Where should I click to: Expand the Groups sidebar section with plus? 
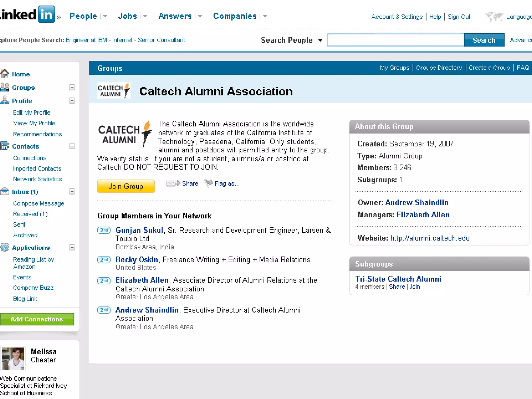72,87
